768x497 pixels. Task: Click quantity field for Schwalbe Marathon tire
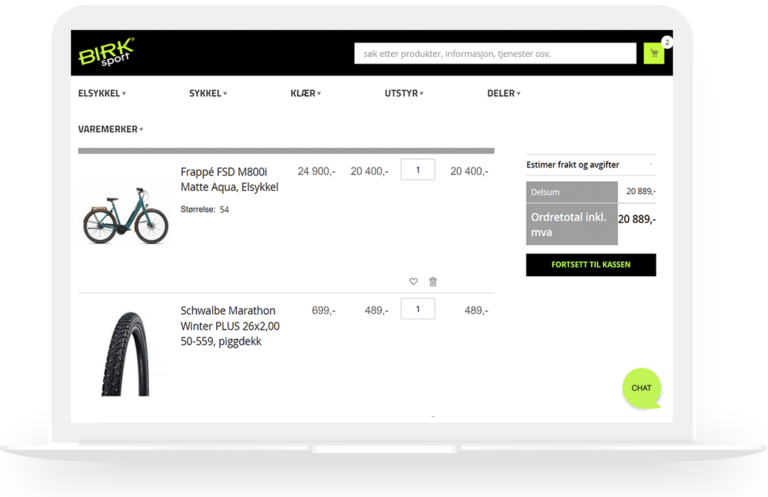[x=417, y=309]
